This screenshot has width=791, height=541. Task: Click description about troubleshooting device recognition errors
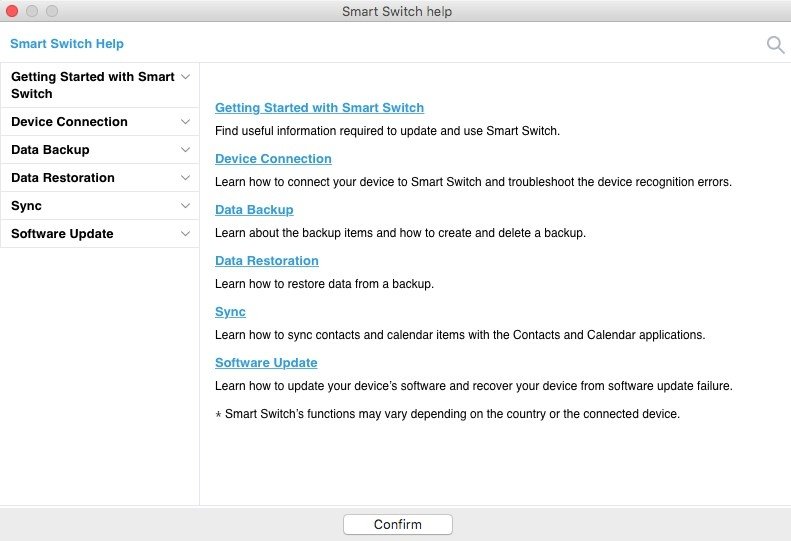click(x=473, y=182)
